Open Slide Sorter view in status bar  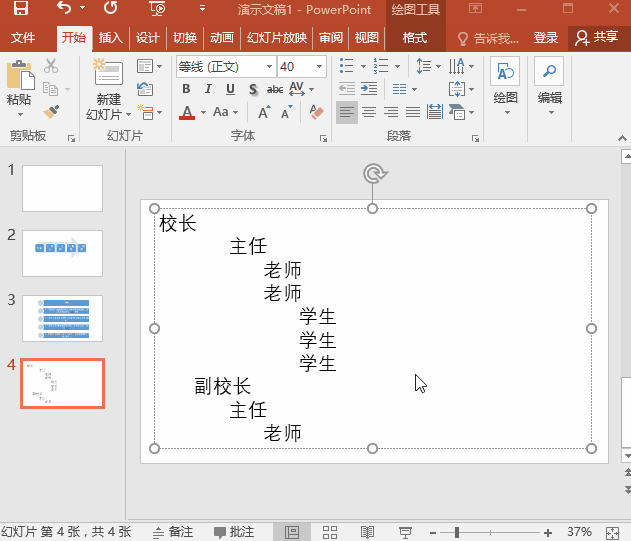tap(330, 532)
